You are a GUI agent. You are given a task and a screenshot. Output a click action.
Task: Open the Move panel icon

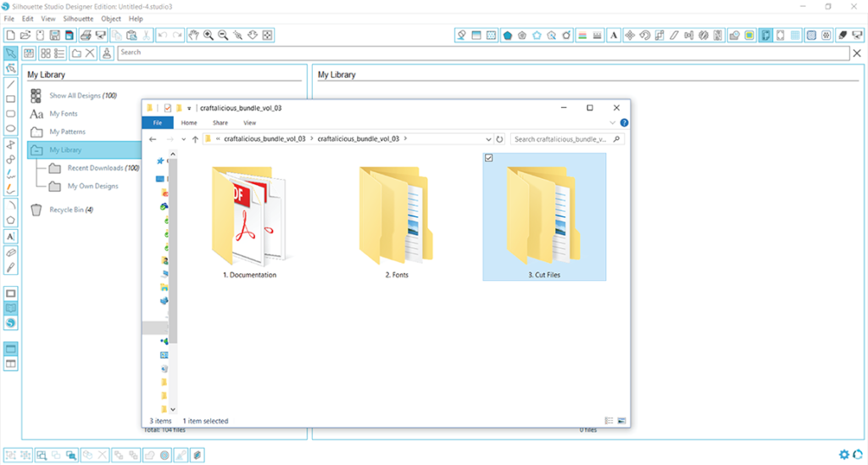pyautogui.click(x=630, y=36)
